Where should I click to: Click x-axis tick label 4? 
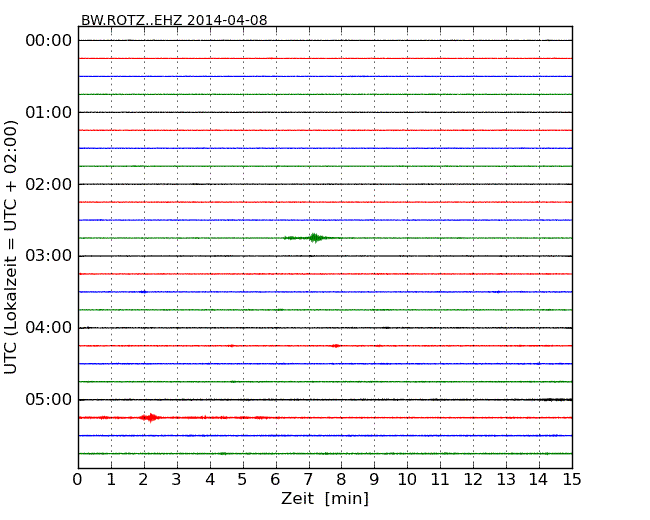(x=210, y=480)
